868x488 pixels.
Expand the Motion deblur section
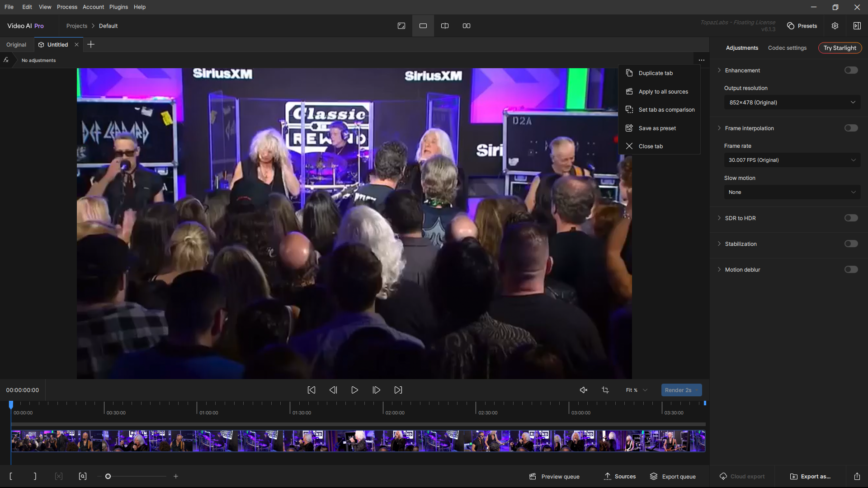719,269
